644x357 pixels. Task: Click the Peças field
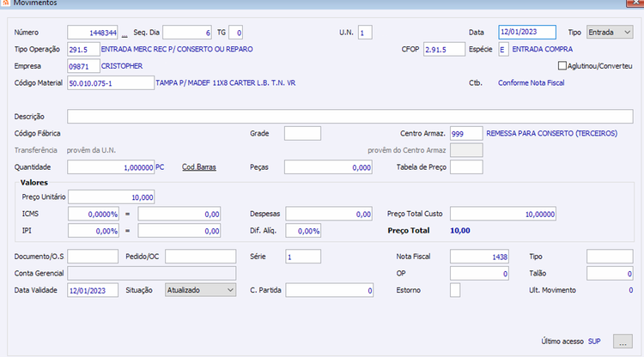click(328, 167)
